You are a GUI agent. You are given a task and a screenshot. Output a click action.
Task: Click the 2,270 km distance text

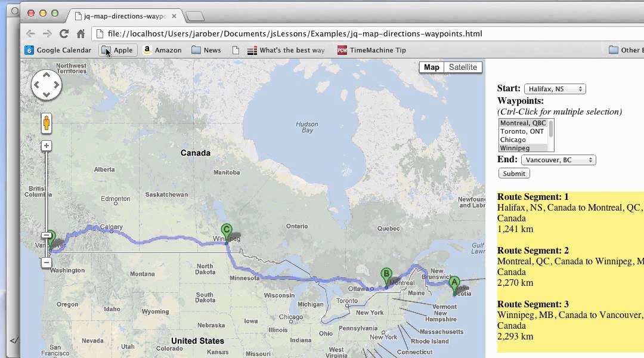point(515,283)
